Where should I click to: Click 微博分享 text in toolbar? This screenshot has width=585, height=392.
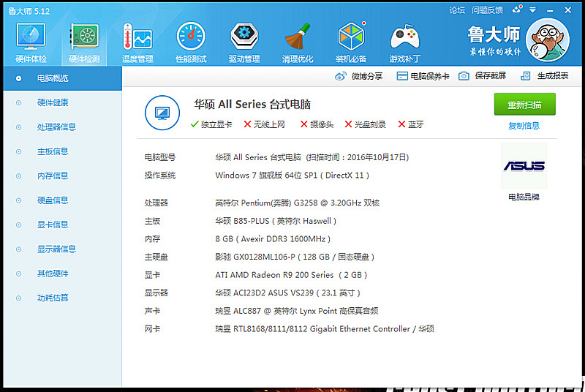[x=367, y=76]
